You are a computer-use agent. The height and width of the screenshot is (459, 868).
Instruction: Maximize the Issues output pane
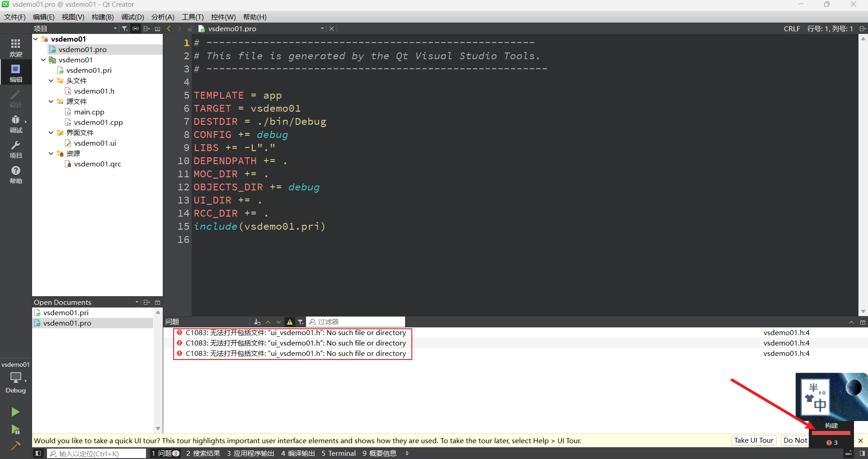coord(851,322)
